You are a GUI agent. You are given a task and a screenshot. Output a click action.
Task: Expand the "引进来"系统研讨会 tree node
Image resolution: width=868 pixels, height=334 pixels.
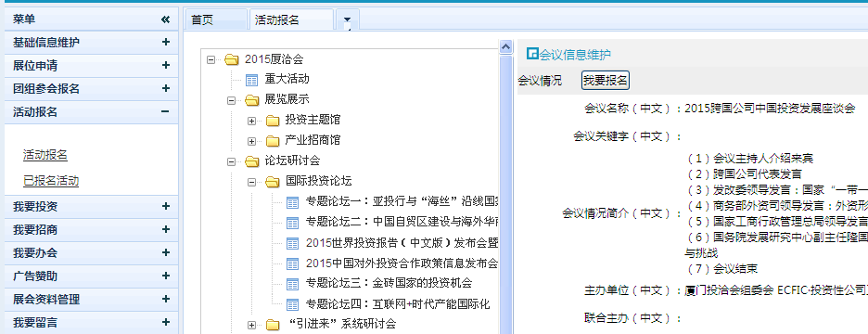click(x=252, y=325)
